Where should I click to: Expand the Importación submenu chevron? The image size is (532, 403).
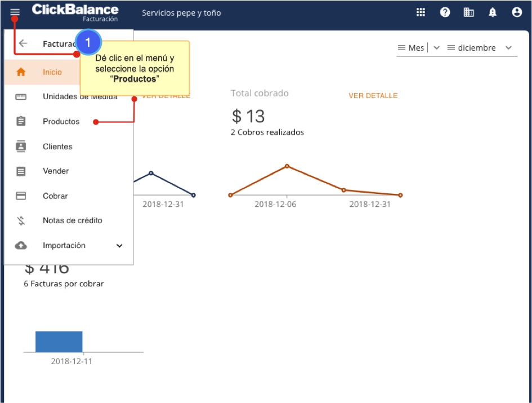tap(119, 246)
